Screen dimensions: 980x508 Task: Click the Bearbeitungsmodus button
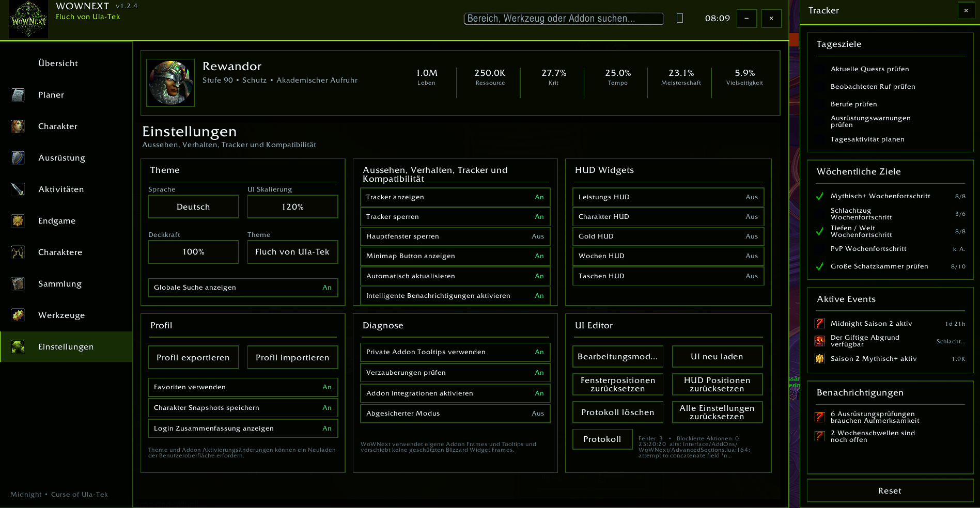pos(618,357)
